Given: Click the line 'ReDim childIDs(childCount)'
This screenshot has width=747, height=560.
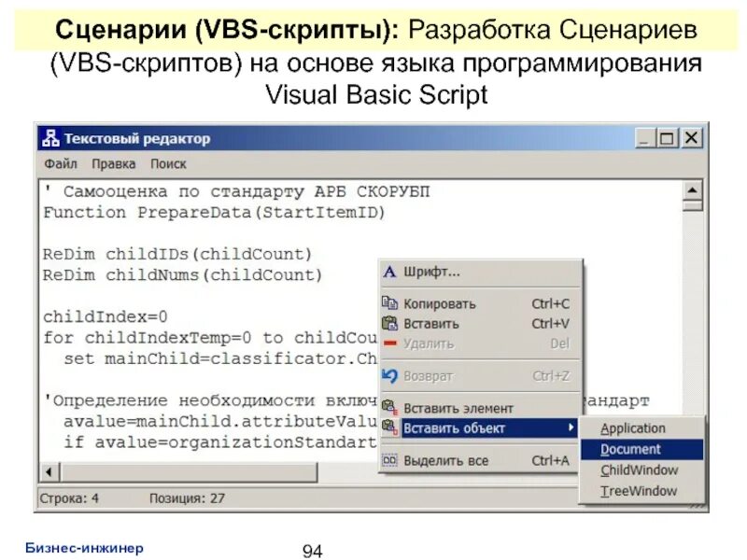Looking at the screenshot, I should tap(177, 254).
